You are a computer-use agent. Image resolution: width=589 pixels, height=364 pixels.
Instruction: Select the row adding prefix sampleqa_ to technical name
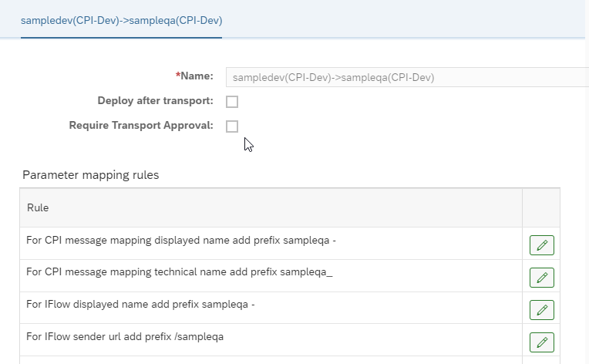tap(271, 276)
